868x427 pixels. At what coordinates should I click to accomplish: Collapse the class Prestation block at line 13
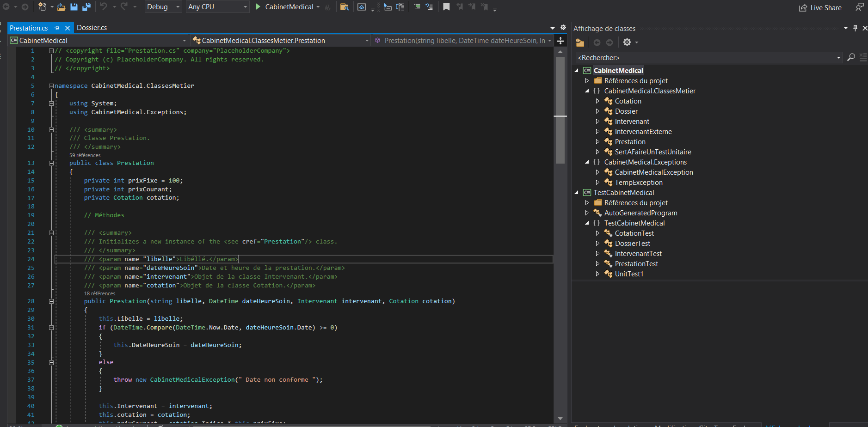coord(51,163)
